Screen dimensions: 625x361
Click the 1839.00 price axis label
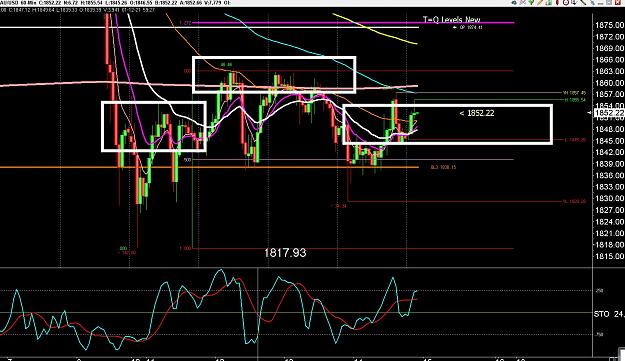click(609, 164)
